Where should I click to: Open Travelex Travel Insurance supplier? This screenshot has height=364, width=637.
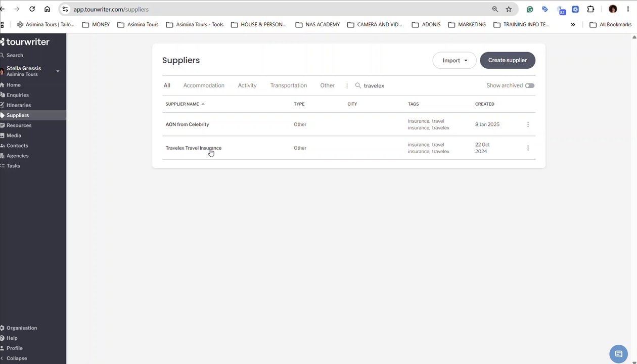(x=194, y=148)
